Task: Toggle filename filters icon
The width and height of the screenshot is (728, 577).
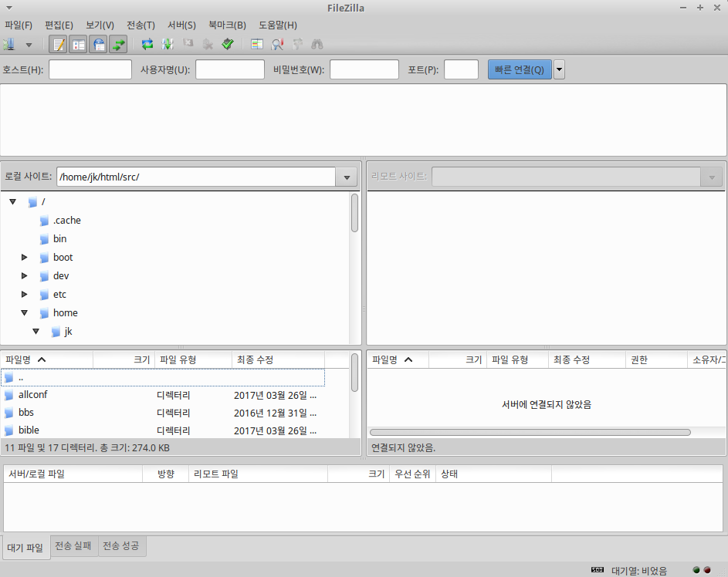Action: tap(277, 45)
